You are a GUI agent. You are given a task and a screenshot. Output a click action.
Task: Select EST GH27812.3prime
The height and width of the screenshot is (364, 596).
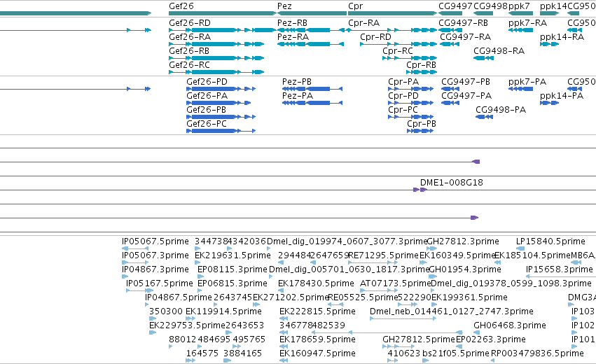[463, 241]
